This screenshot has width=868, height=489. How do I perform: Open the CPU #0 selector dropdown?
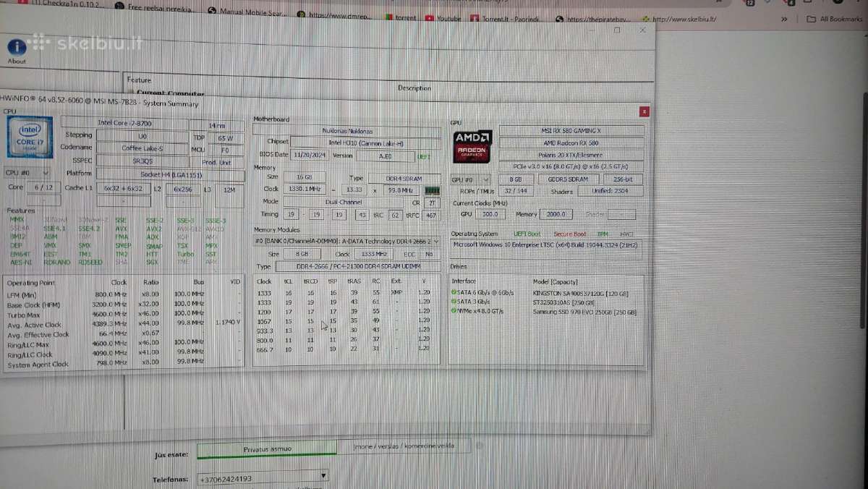(27, 173)
